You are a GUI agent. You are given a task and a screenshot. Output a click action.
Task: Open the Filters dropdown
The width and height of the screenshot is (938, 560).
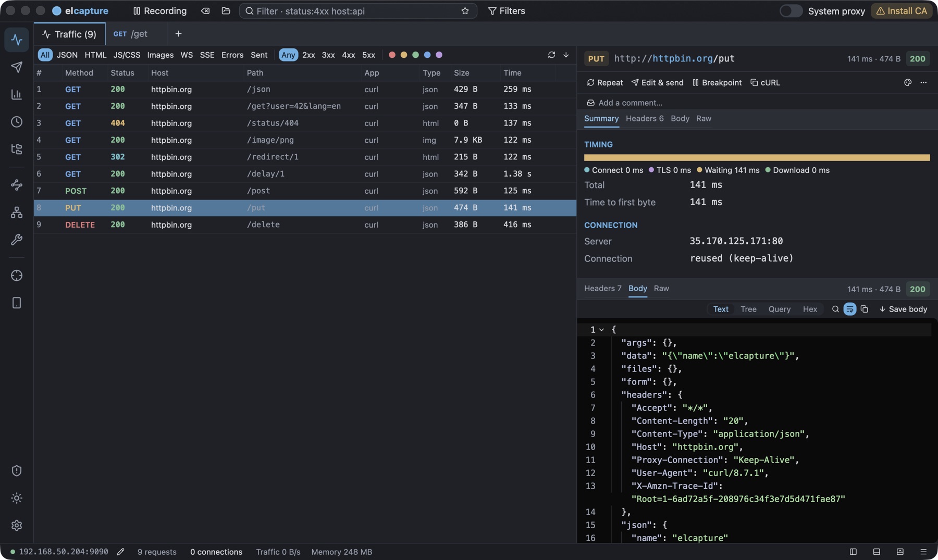click(x=507, y=11)
